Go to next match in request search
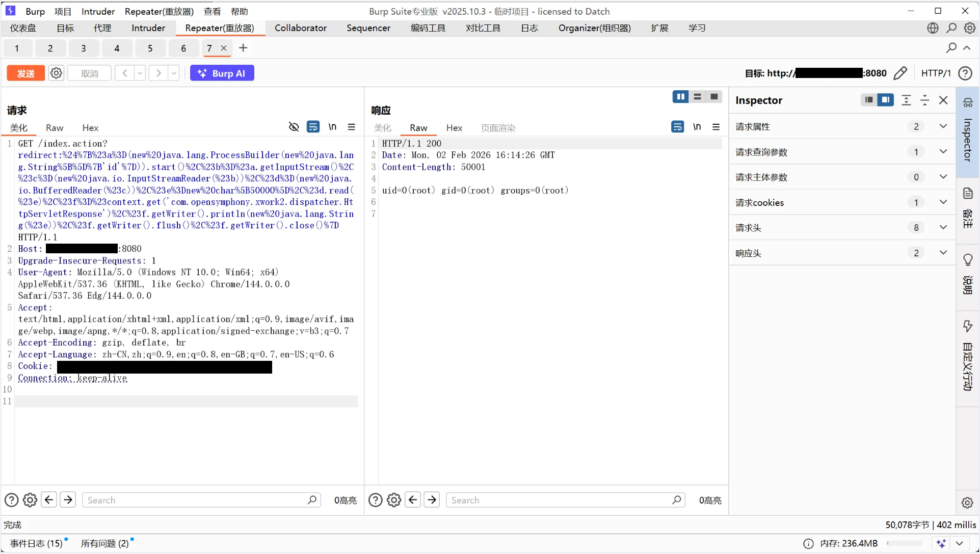 point(68,500)
